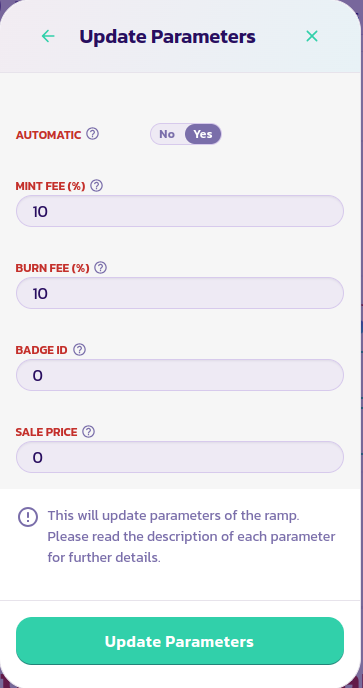Show help for BADGE ID

[x=79, y=350]
